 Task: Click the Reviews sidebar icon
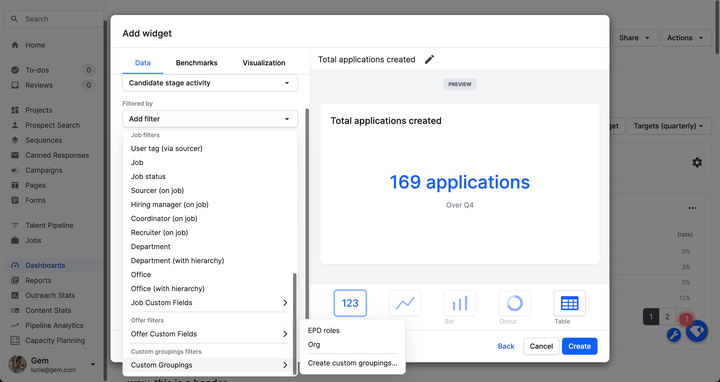(x=15, y=85)
